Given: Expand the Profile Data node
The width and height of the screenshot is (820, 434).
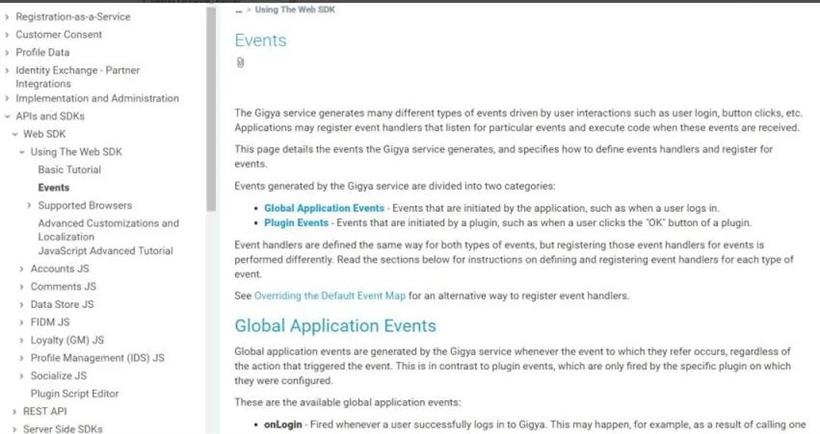Looking at the screenshot, I should pos(7,53).
